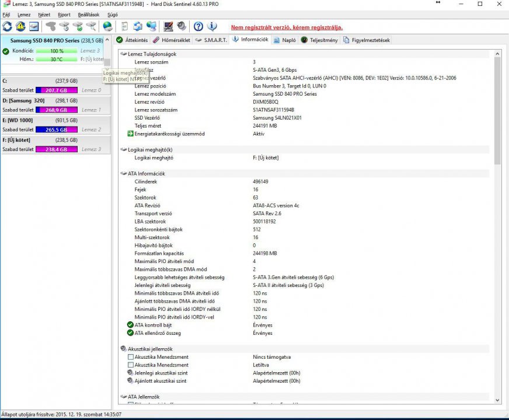The image size is (509, 420).
Task: Open the Súgó menu
Action: click(113, 15)
